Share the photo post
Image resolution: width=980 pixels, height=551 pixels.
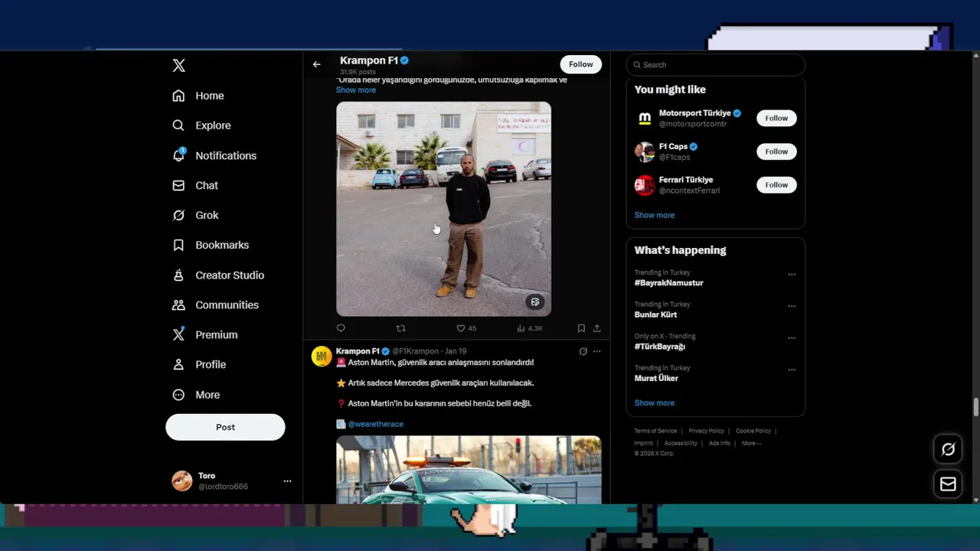click(596, 328)
